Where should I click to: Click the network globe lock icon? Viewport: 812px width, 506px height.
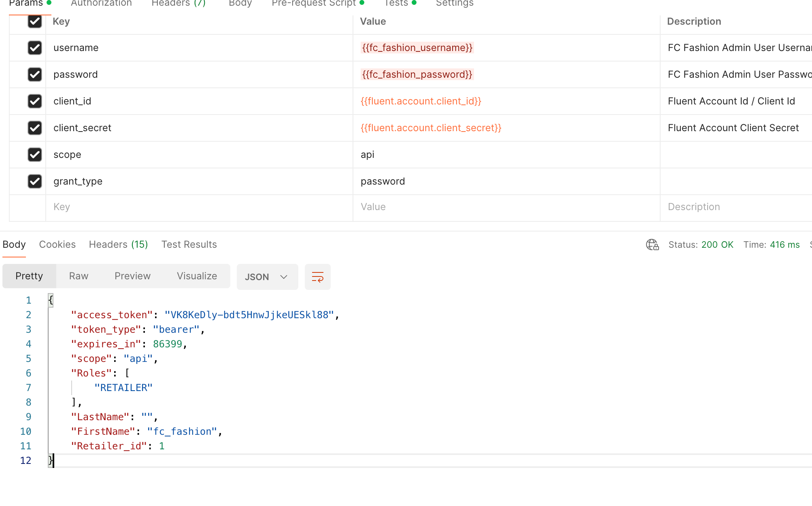click(652, 244)
